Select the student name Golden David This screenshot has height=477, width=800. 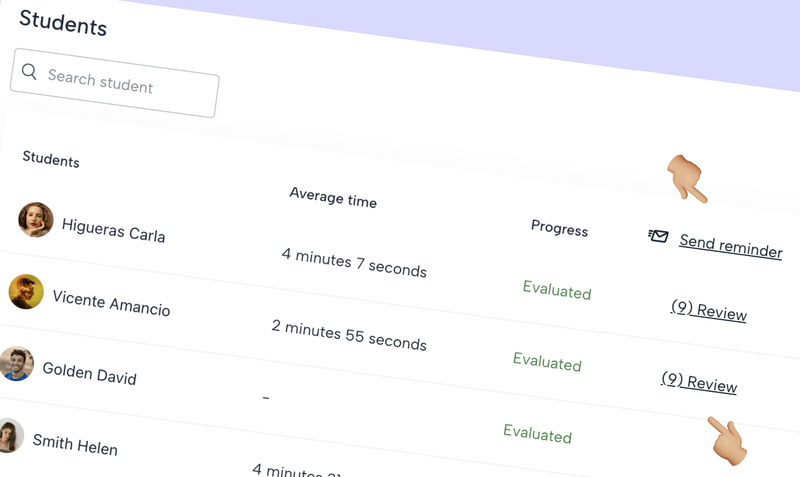pos(89,374)
